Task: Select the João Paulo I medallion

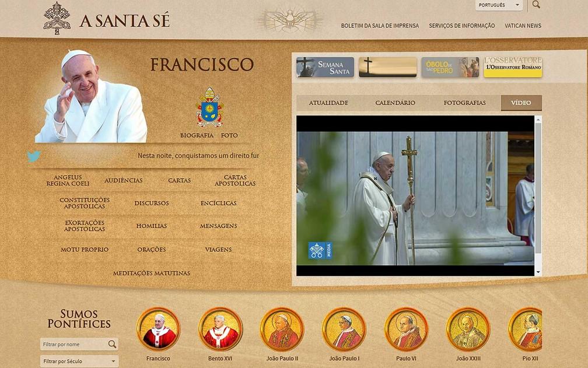Action: 344,329
